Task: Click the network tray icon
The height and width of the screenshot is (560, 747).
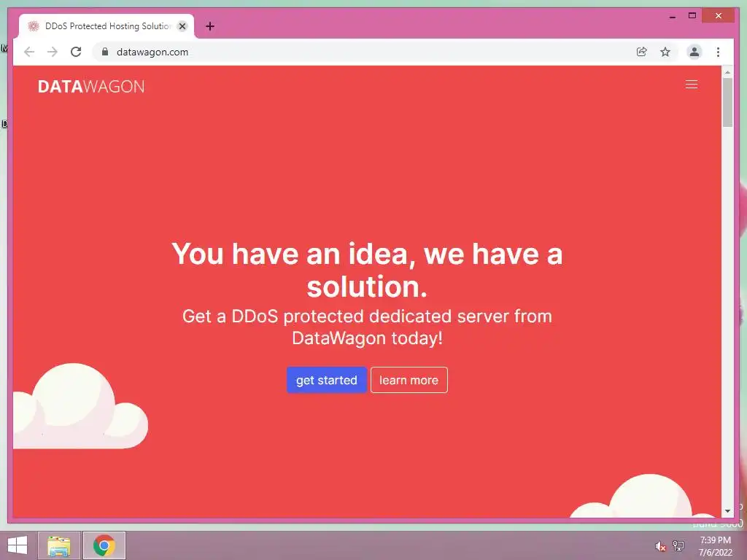Action: (678, 545)
